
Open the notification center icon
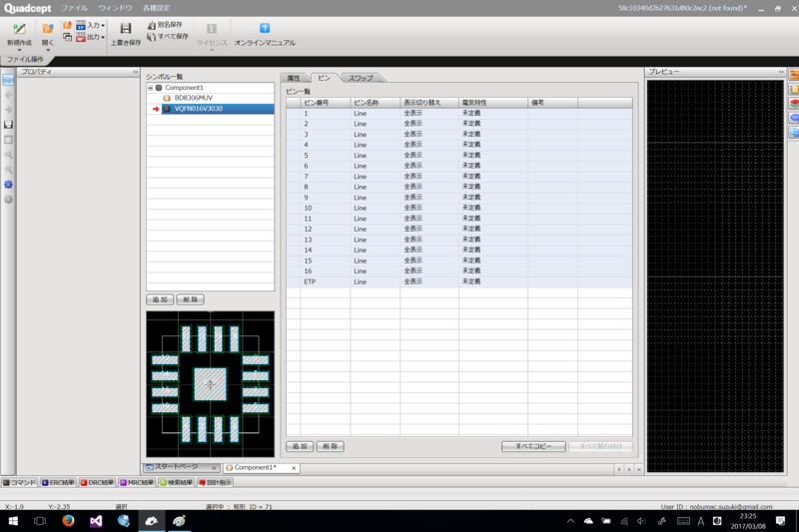780,521
